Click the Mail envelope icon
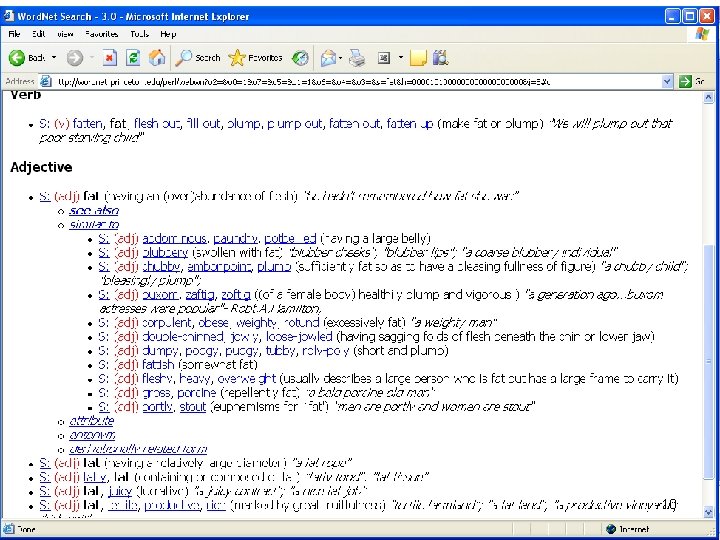Screen dimensions: 720x540 (328, 58)
